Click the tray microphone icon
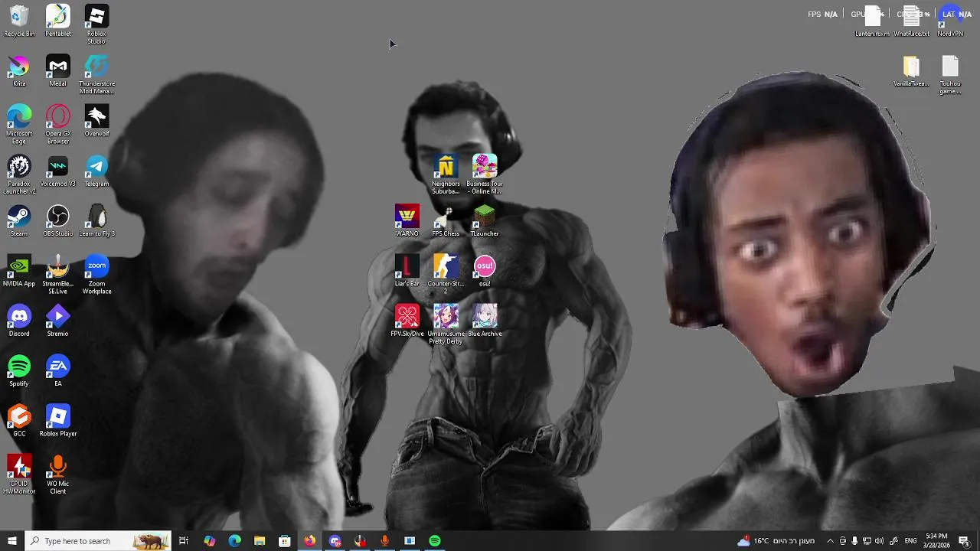This screenshot has width=980, height=551. [x=854, y=541]
